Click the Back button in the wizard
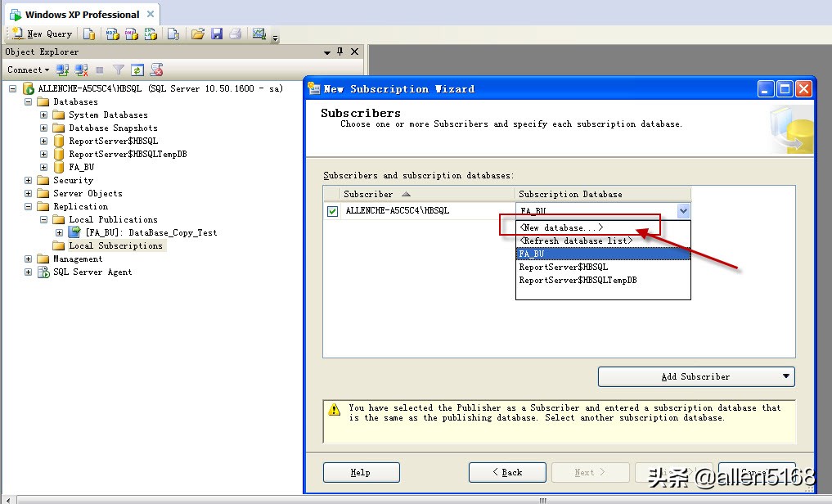The width and height of the screenshot is (832, 504). coord(506,472)
